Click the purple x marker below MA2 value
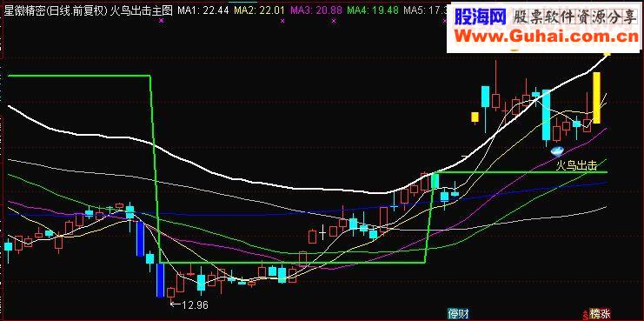This screenshot has width=644, height=321. (x=282, y=20)
